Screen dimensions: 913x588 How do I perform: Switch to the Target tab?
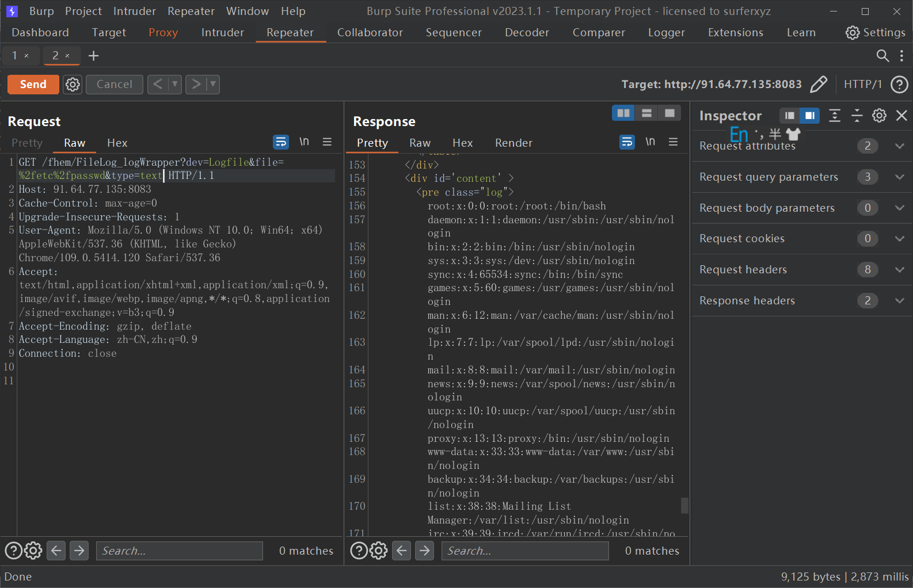pyautogui.click(x=109, y=33)
